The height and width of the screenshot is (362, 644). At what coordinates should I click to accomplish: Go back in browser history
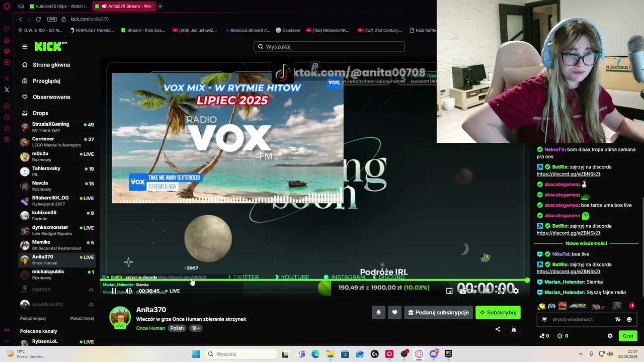click(20, 19)
